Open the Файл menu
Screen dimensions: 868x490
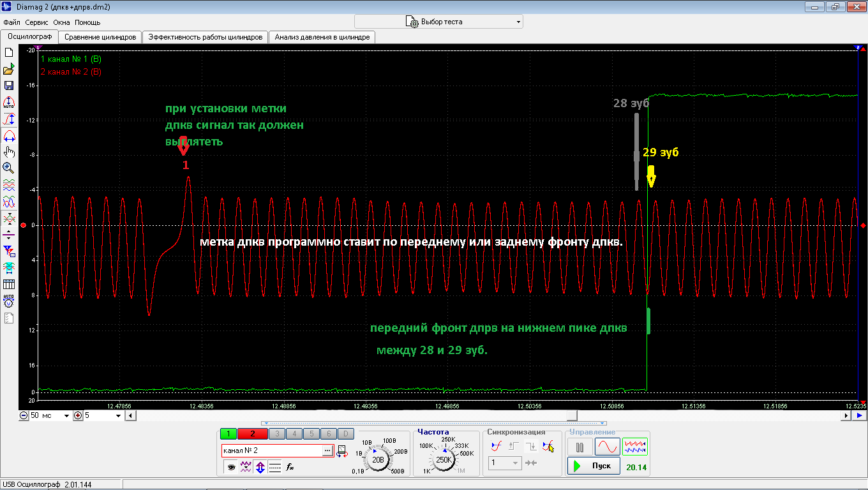tap(11, 22)
